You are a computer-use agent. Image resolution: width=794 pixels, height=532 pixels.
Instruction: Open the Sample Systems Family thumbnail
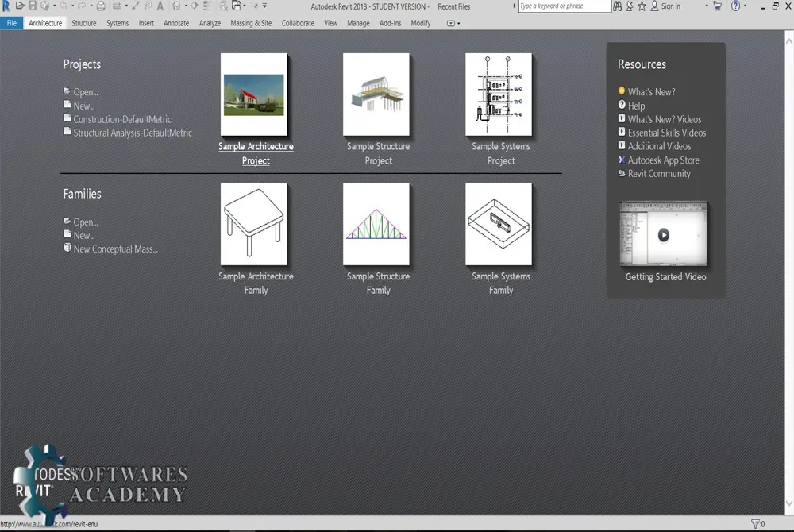[x=499, y=224]
